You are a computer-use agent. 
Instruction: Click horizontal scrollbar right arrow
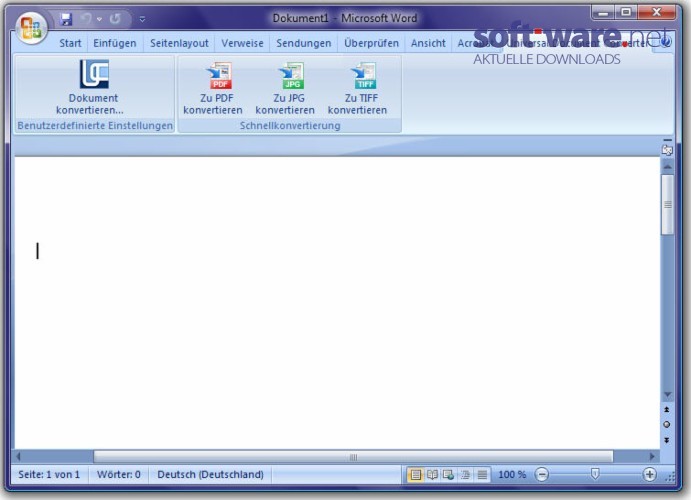point(652,456)
